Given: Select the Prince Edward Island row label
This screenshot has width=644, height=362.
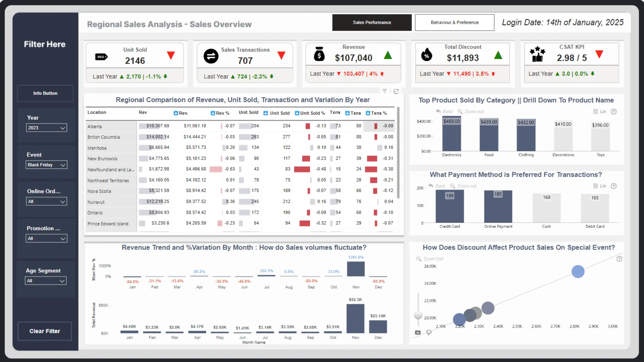Looking at the screenshot, I should [x=108, y=224].
